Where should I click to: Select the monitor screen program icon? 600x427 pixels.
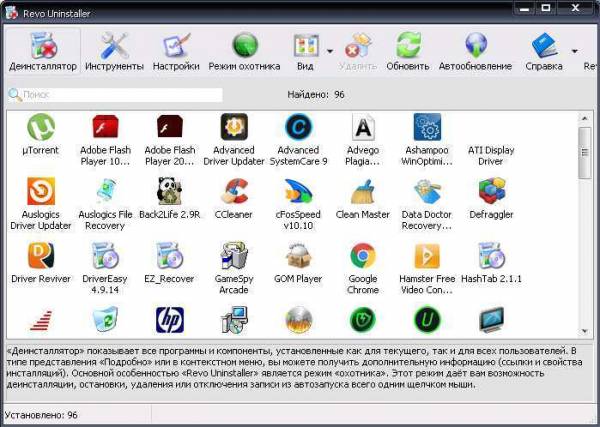click(x=491, y=320)
